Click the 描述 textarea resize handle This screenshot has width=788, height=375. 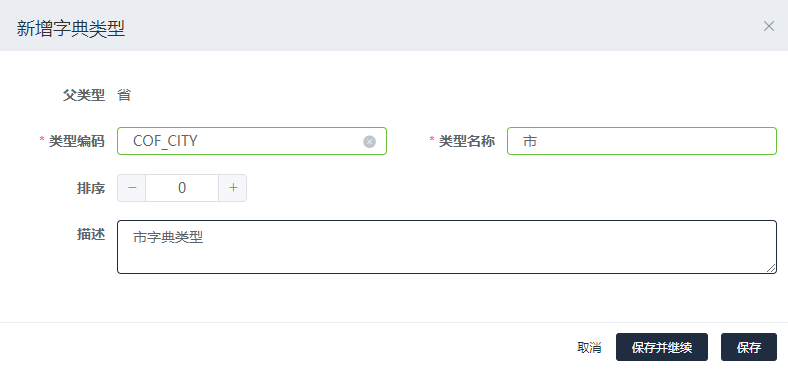click(771, 268)
